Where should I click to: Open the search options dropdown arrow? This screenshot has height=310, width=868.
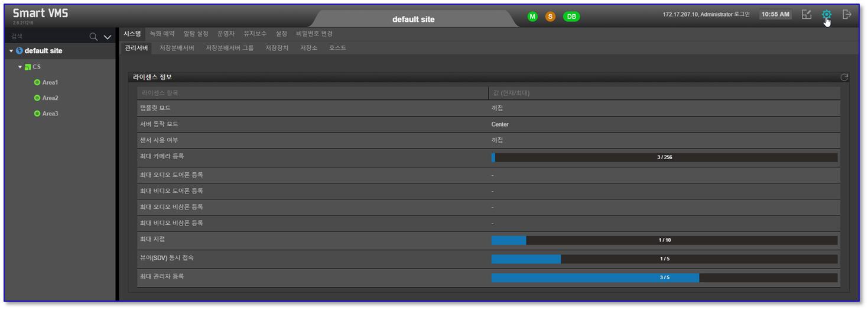tap(108, 37)
